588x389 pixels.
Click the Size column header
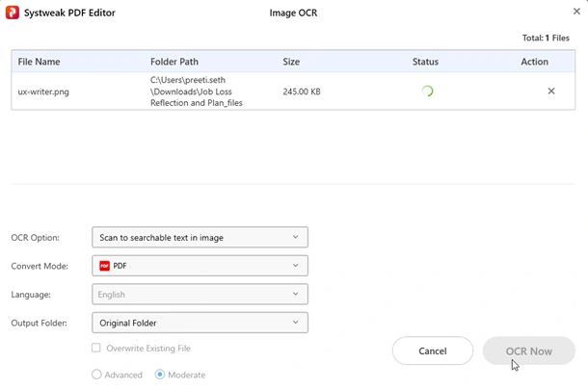pyautogui.click(x=291, y=62)
